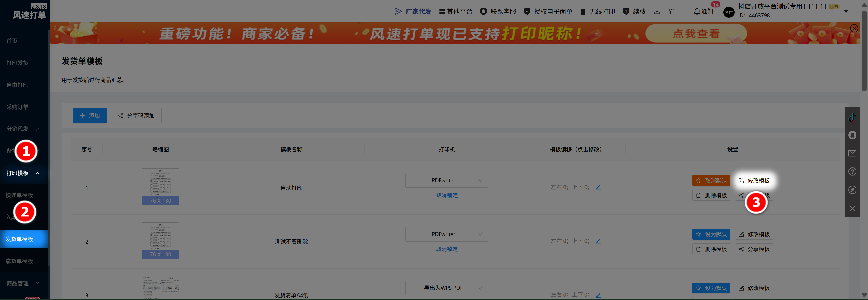The height and width of the screenshot is (300, 868).
Task: Open 其他平台 in the top bar
Action: pos(455,11)
